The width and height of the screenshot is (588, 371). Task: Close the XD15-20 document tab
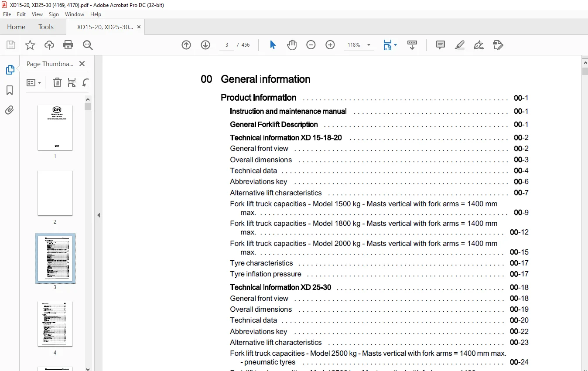(139, 27)
